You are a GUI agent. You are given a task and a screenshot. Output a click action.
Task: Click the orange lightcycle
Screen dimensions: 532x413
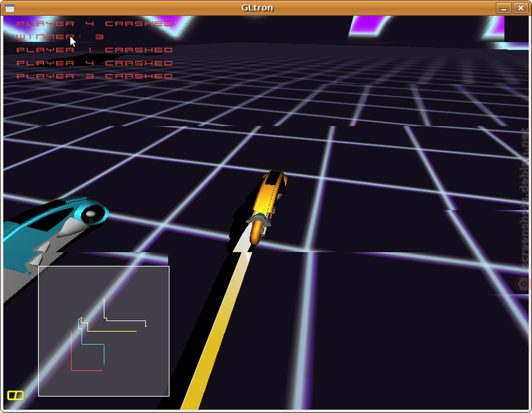[x=267, y=206]
